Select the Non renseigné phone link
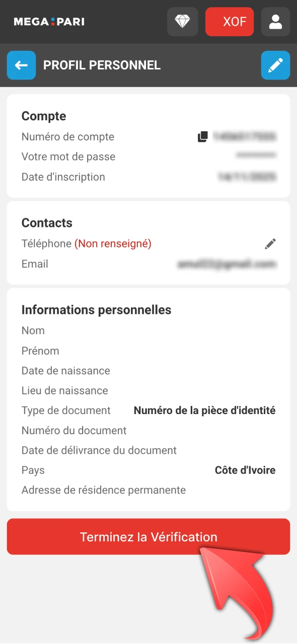This screenshot has height=644, width=297. pyautogui.click(x=113, y=244)
